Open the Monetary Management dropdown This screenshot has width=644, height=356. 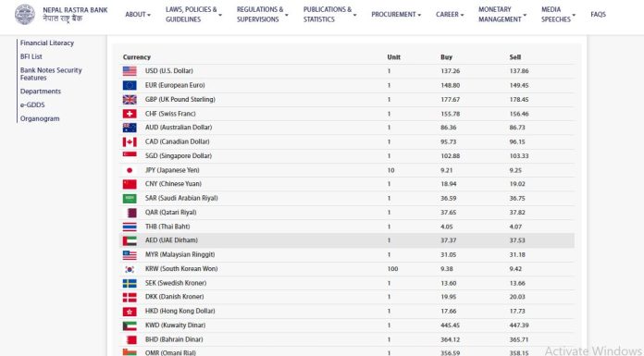[502, 15]
